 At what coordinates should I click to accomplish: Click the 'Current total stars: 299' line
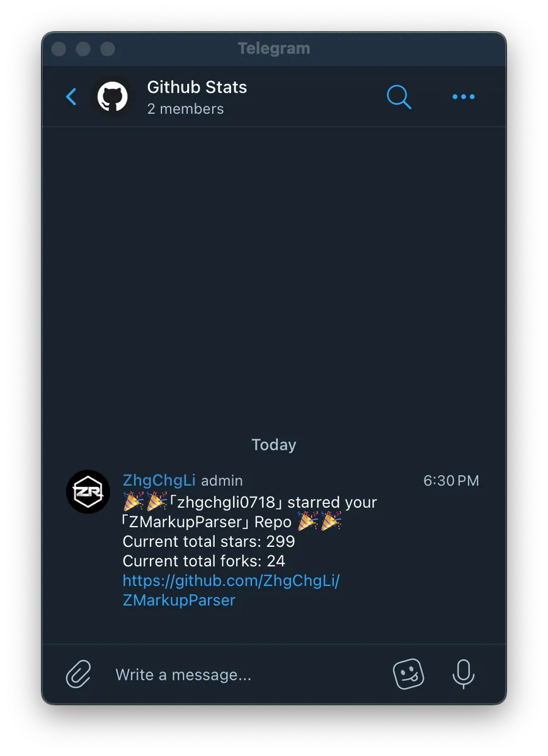[x=208, y=541]
